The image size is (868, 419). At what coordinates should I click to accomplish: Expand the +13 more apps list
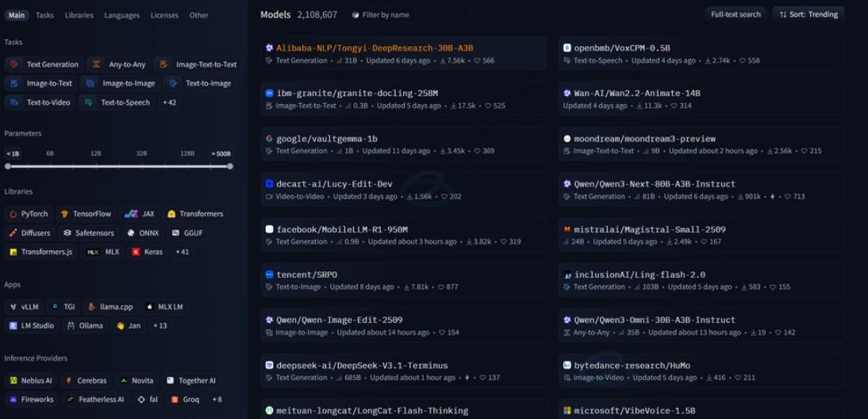click(160, 326)
